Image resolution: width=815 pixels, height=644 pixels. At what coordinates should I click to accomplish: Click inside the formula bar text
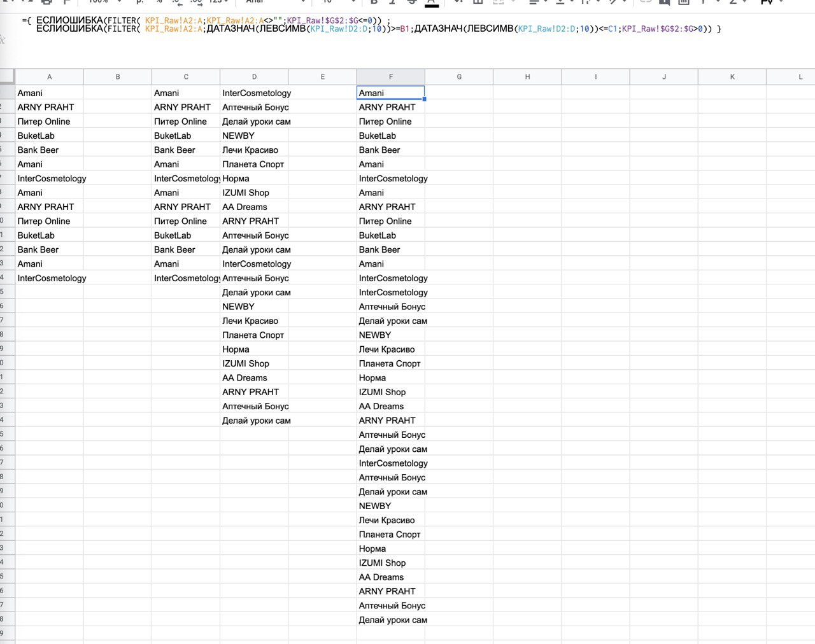(371, 25)
